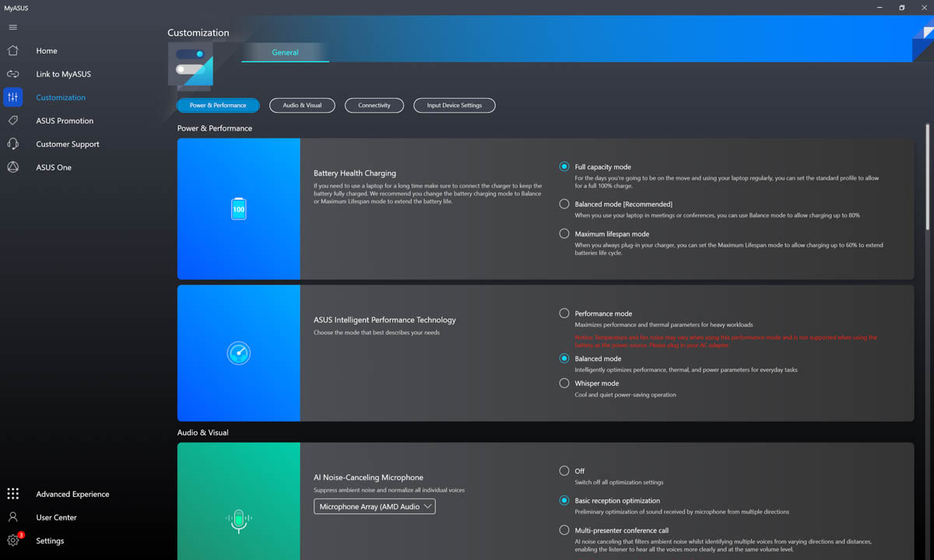This screenshot has height=560, width=934.
Task: Select Maximum lifespan mode
Action: coord(564,233)
